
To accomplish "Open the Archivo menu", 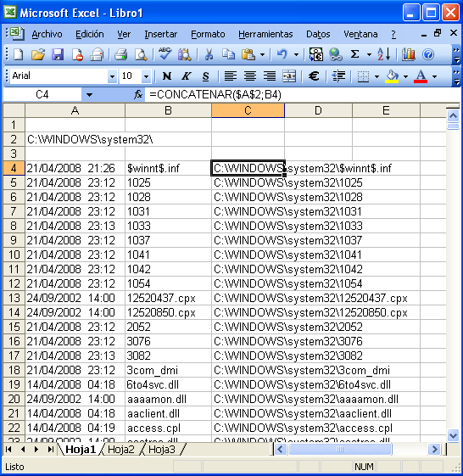I will [47, 34].
